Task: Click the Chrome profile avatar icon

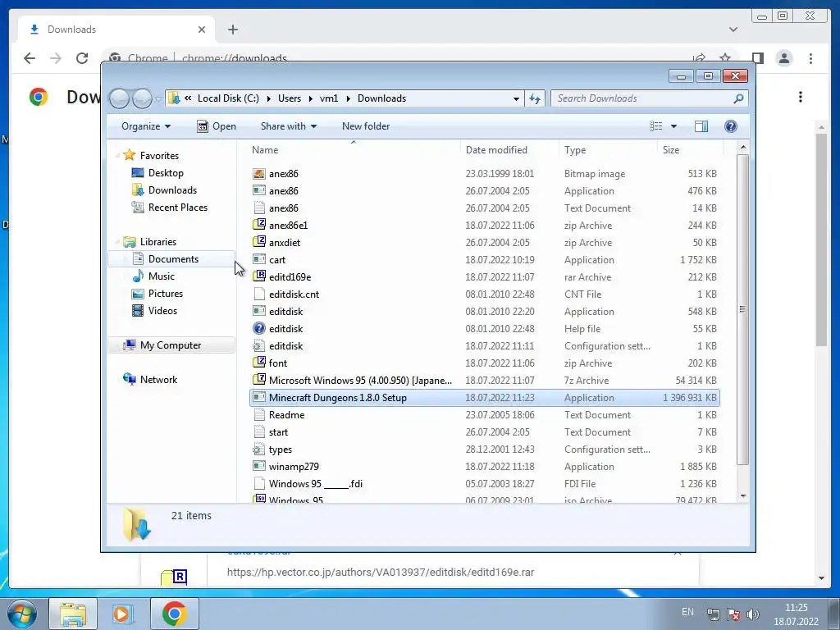Action: pyautogui.click(x=783, y=58)
